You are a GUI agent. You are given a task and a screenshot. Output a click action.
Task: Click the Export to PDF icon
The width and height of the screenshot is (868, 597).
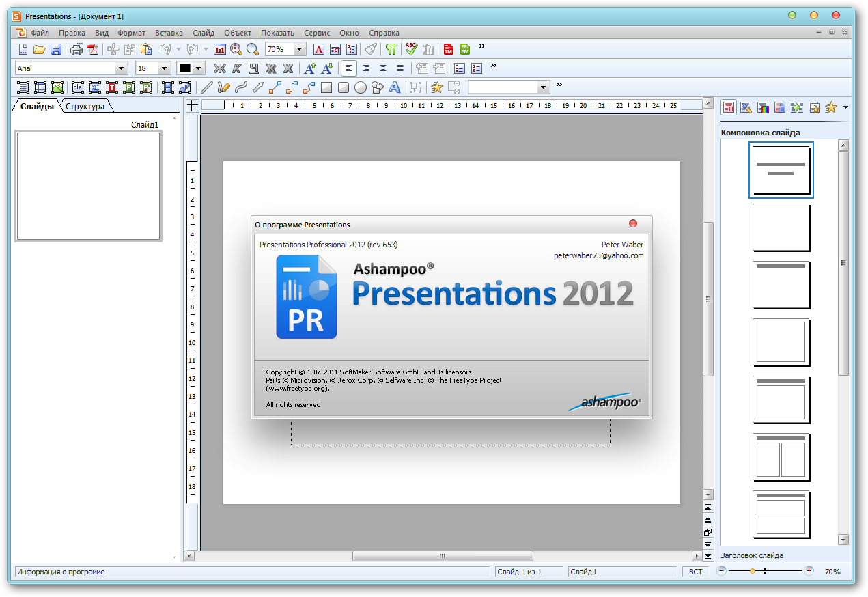click(x=92, y=49)
